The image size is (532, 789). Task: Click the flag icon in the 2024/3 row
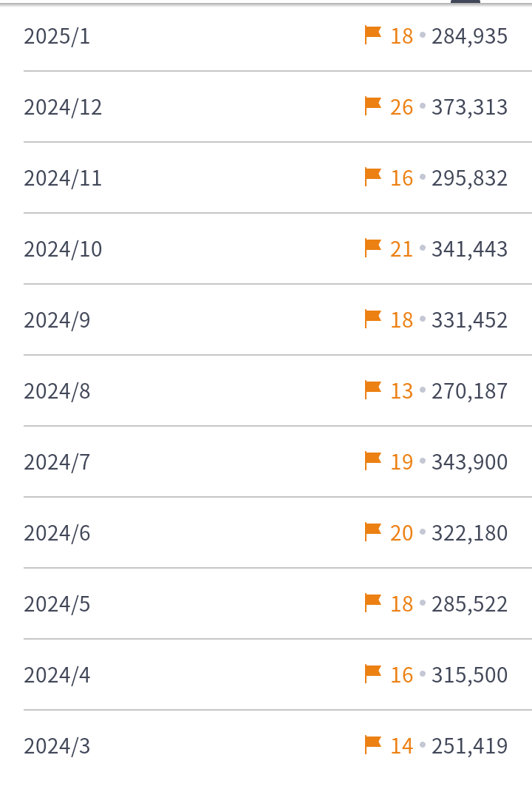pyautogui.click(x=372, y=745)
